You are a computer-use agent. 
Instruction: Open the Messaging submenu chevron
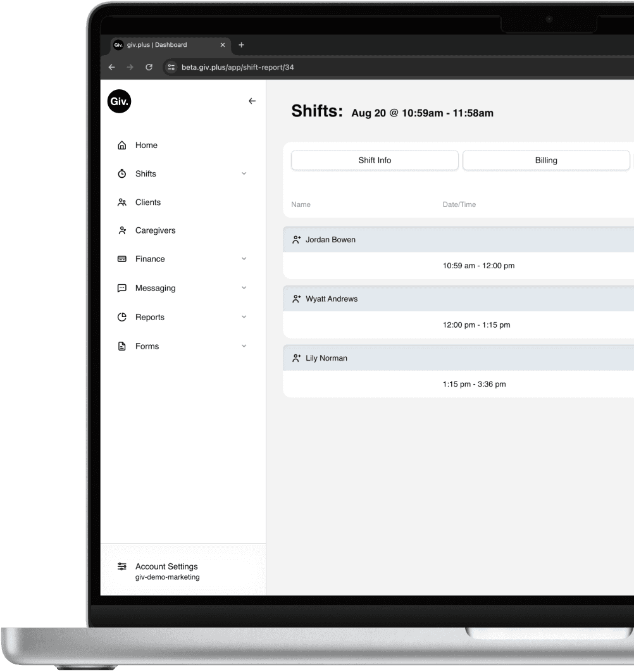click(x=244, y=288)
